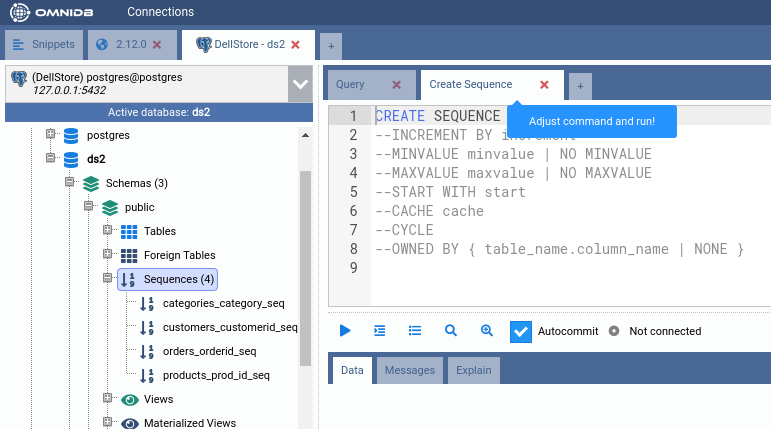771x429 pixels.
Task: Add a new inner query tab
Action: pos(580,87)
